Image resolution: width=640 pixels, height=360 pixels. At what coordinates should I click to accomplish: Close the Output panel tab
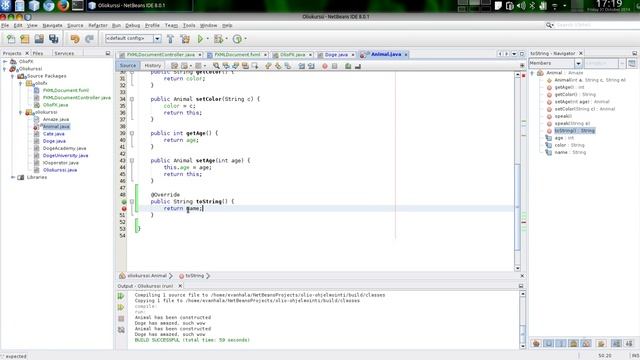(180, 286)
